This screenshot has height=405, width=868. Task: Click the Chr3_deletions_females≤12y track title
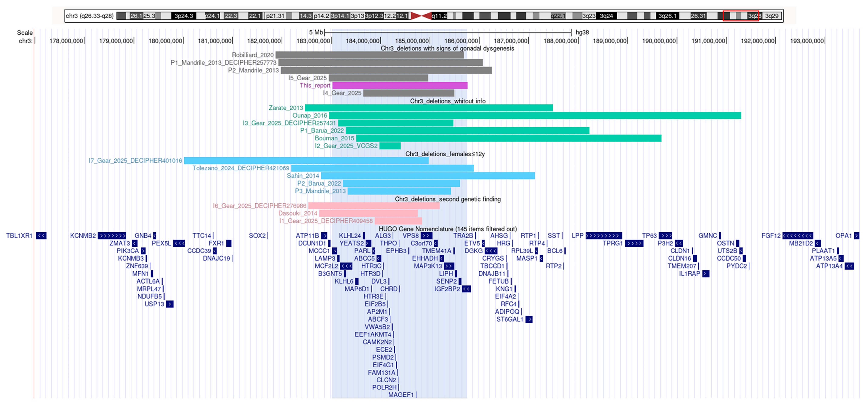click(x=445, y=154)
